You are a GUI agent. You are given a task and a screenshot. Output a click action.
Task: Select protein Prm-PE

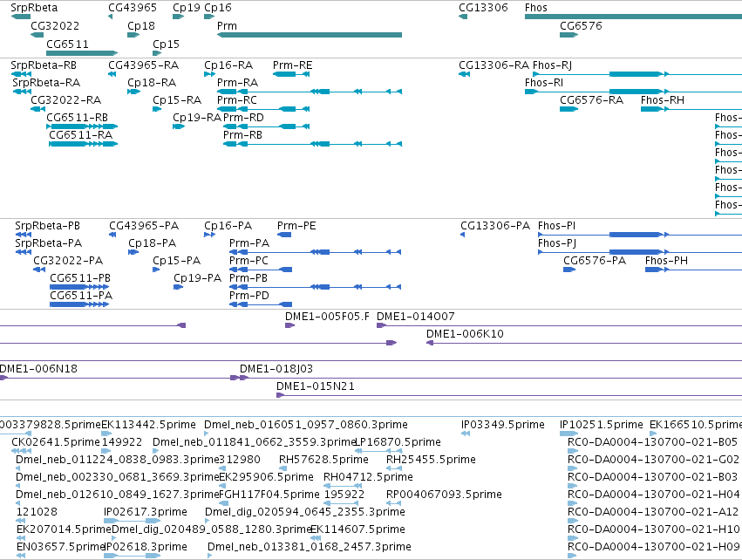click(296, 226)
